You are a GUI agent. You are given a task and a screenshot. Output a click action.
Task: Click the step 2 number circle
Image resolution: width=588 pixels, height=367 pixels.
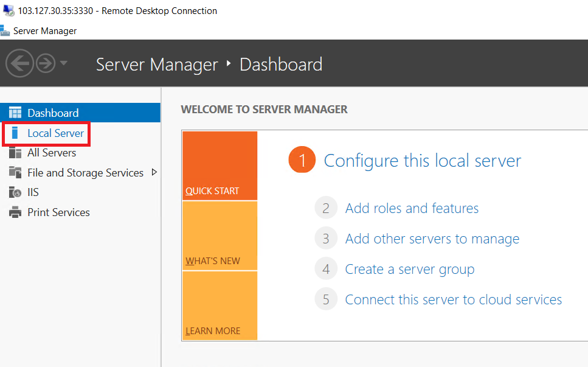coord(326,208)
